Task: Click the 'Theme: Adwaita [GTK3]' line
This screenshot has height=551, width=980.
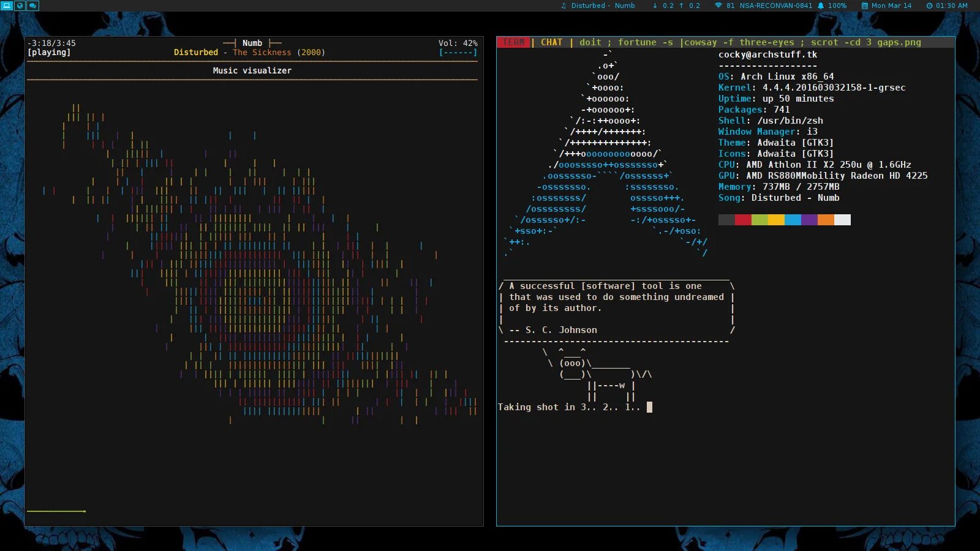Action: [x=776, y=143]
